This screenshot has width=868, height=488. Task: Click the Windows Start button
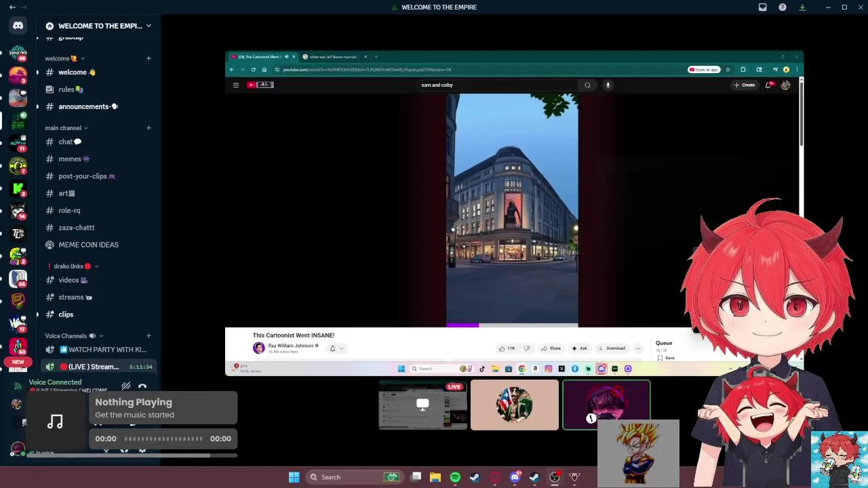(294, 477)
